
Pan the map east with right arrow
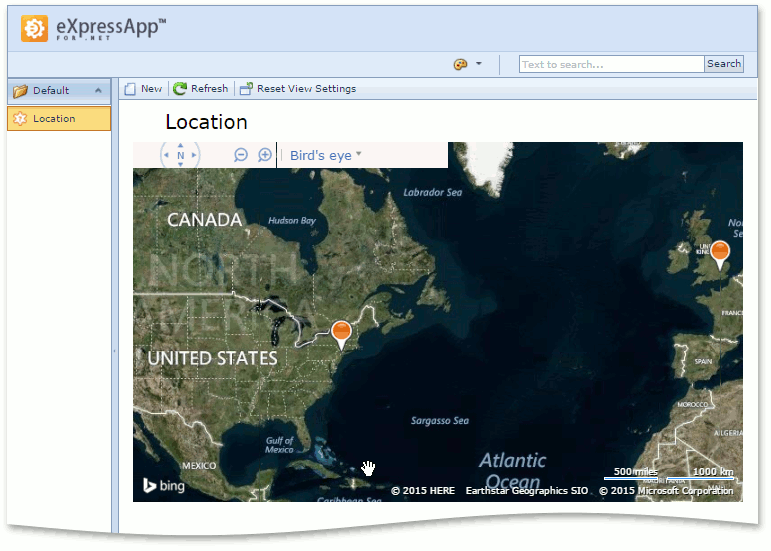[194, 155]
